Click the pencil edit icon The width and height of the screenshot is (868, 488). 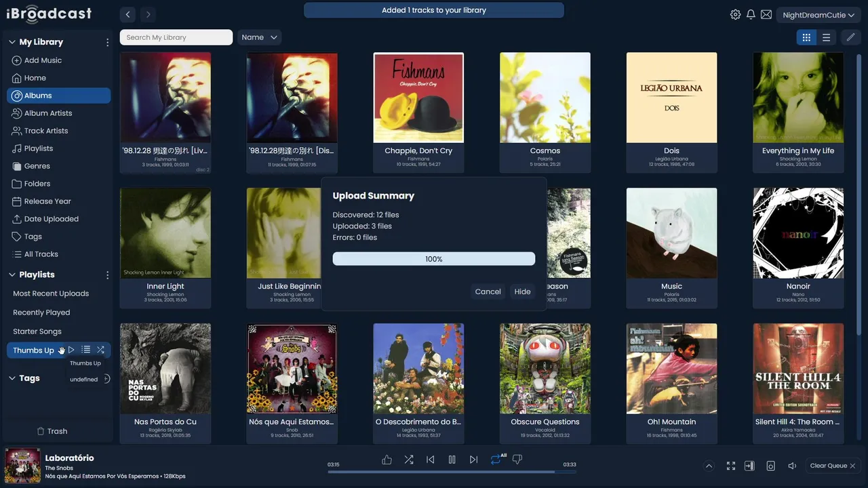(851, 38)
